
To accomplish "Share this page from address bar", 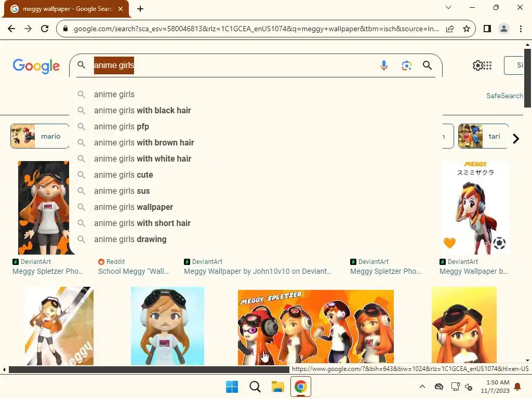I will click(450, 29).
